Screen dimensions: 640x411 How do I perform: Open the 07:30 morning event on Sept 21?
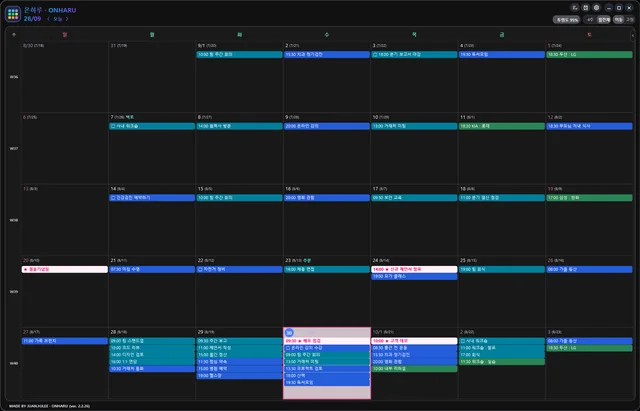tap(152, 269)
